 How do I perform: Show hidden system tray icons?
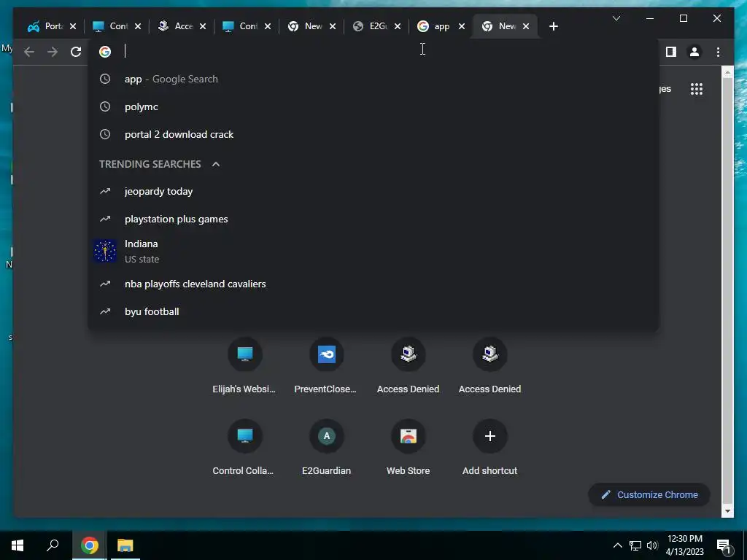tap(617, 545)
